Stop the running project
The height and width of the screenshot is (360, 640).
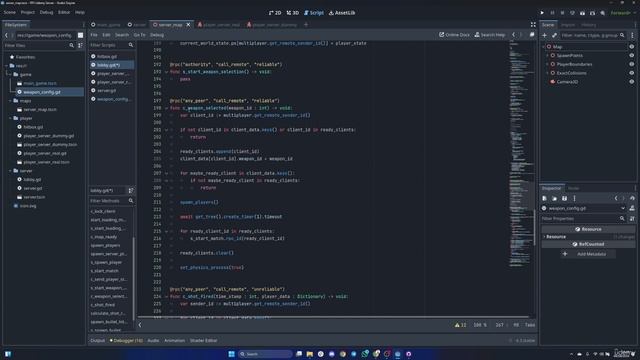[562, 13]
